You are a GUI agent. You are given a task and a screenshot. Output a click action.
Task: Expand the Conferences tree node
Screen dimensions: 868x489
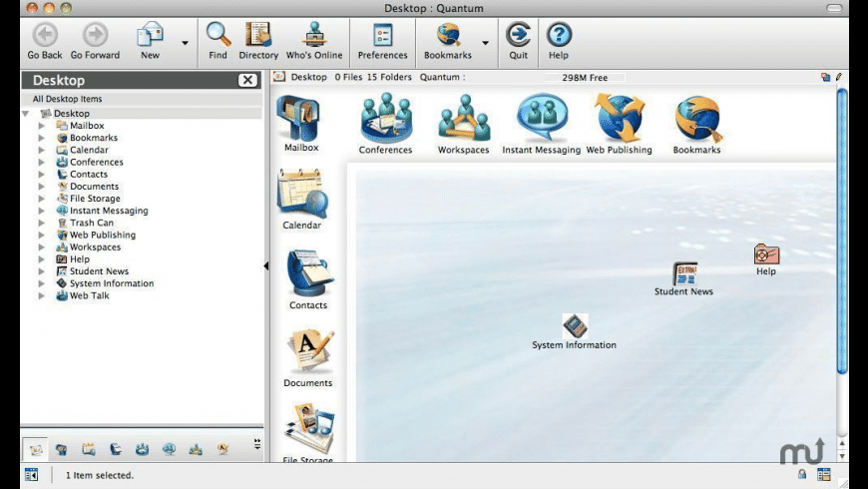pyautogui.click(x=42, y=163)
